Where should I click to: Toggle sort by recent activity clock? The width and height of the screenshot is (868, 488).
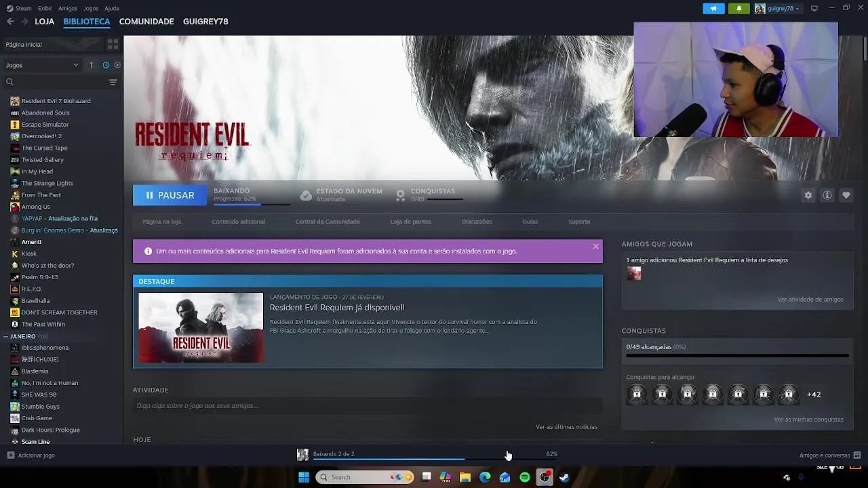tap(106, 65)
